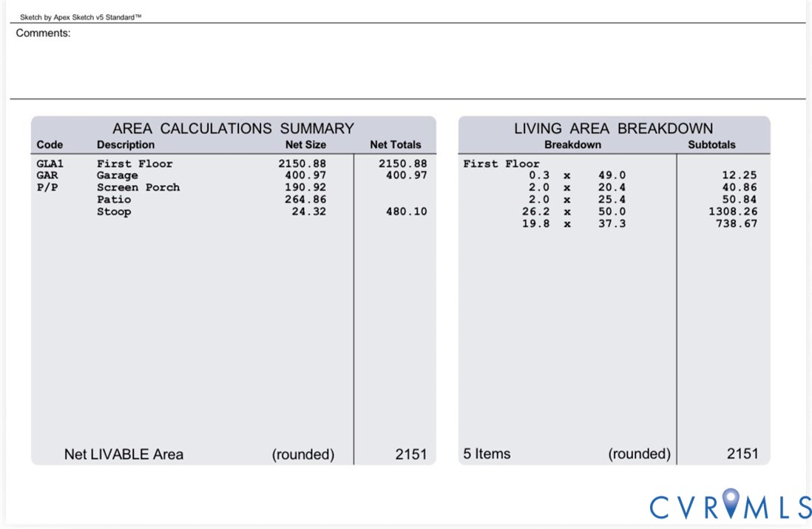Select the GAR code row
The width and height of the screenshot is (812, 529).
coord(231,175)
